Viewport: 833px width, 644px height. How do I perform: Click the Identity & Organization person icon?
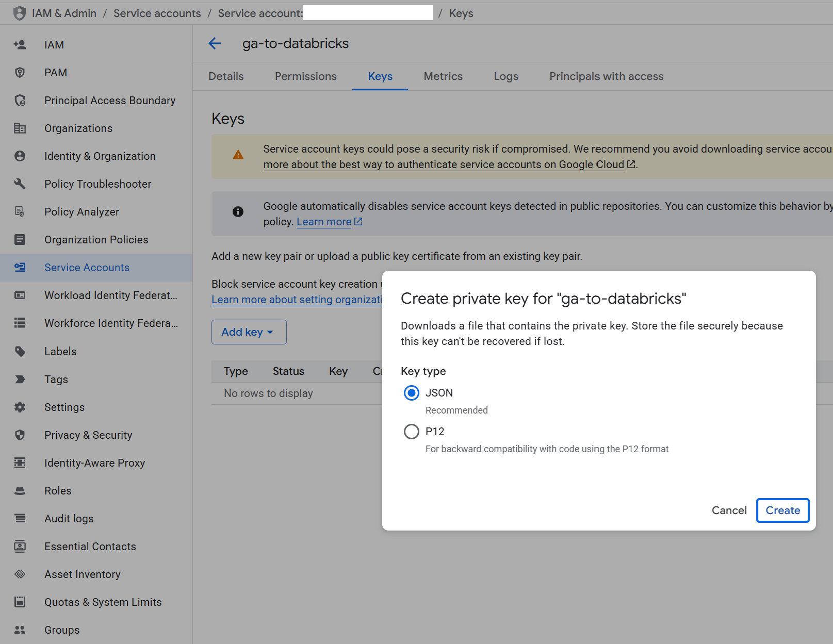click(20, 156)
